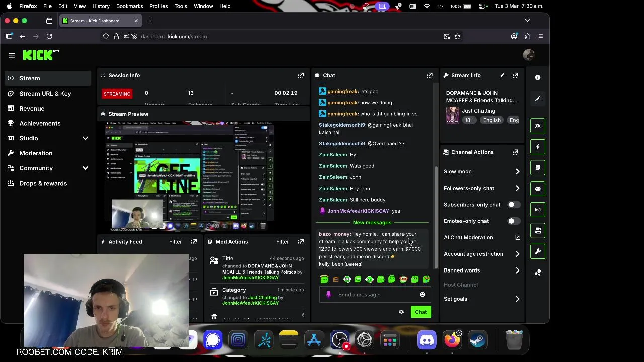Open chat settings gear icon
Viewport: 644px width, 362px height.
point(401,312)
